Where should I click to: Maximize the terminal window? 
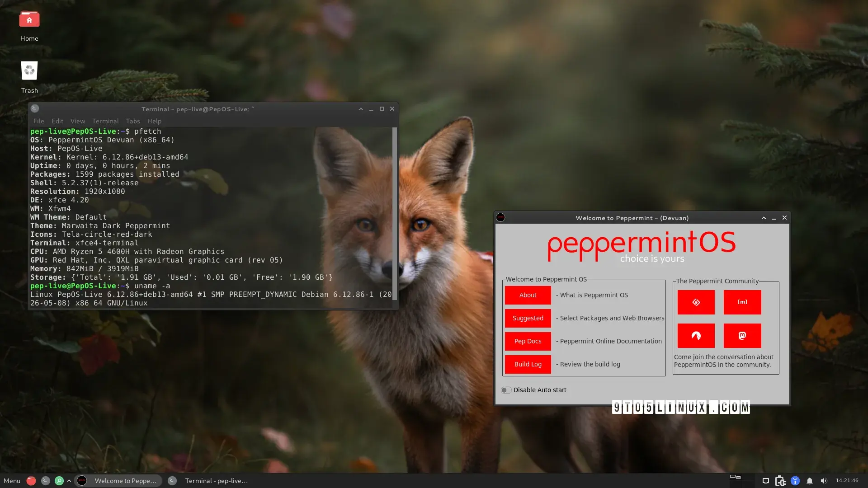point(382,109)
